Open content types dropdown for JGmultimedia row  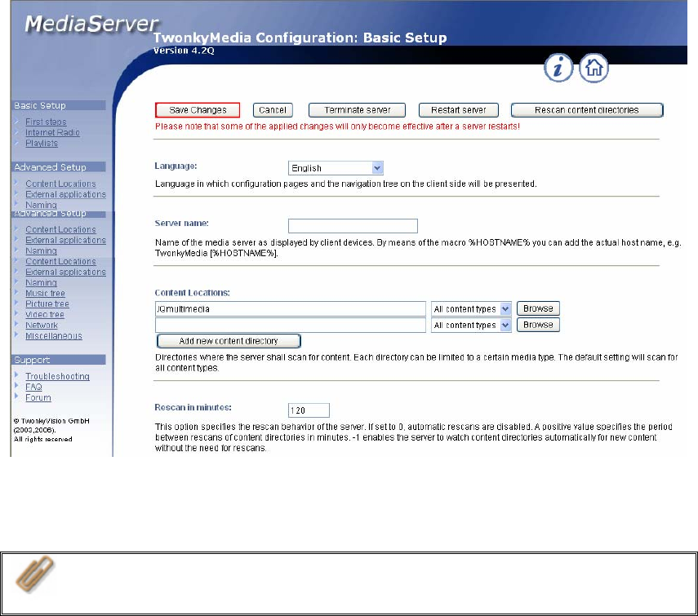click(471, 308)
